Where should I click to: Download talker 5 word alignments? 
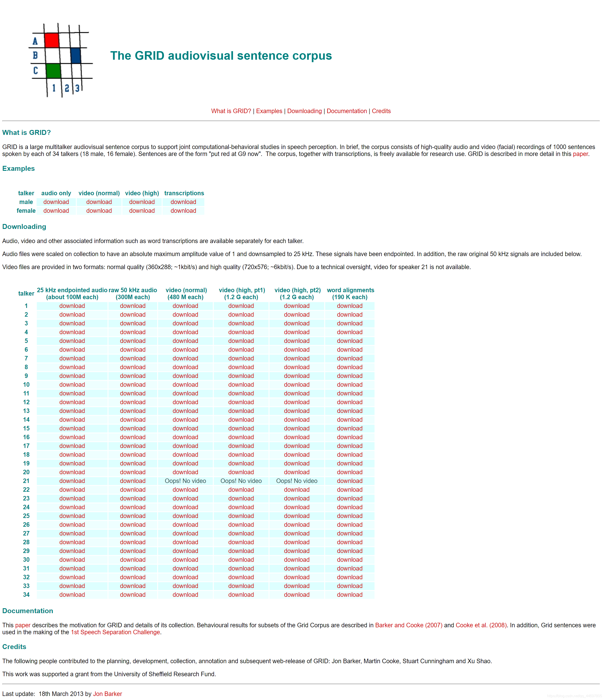(350, 341)
